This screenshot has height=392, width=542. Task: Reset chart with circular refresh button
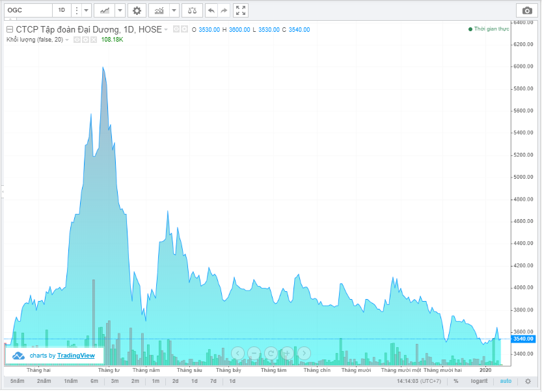point(271,353)
